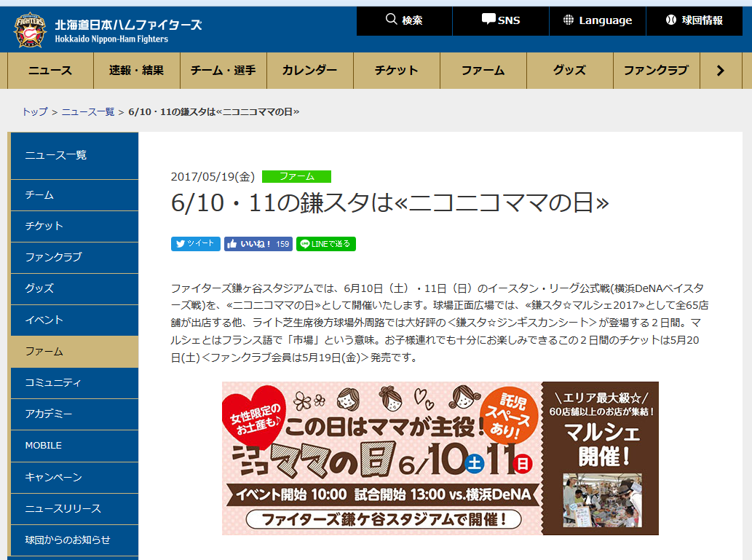Image resolution: width=752 pixels, height=560 pixels.
Task: Open チーム・選手 in the main nav
Action: pyautogui.click(x=223, y=71)
